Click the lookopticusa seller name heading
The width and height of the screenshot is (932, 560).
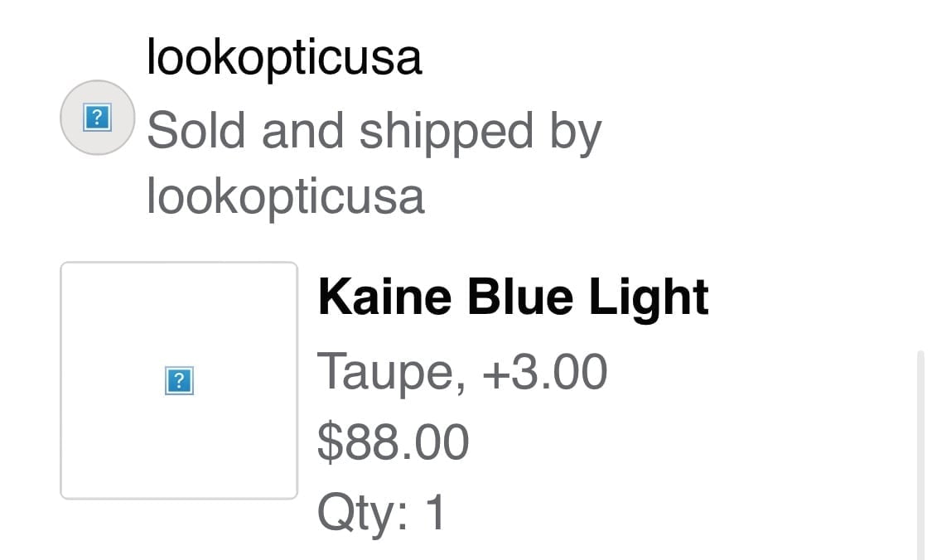(284, 57)
